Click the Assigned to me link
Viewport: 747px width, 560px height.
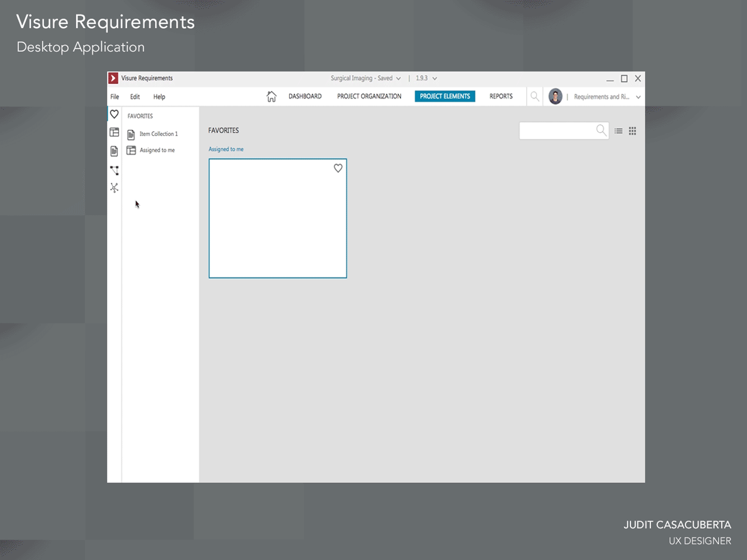pos(226,149)
